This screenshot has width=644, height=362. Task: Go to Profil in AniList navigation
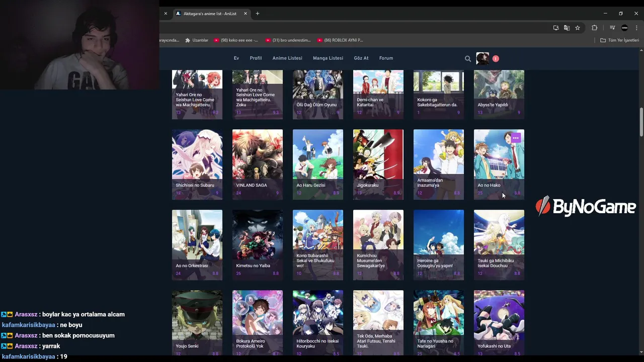[256, 58]
